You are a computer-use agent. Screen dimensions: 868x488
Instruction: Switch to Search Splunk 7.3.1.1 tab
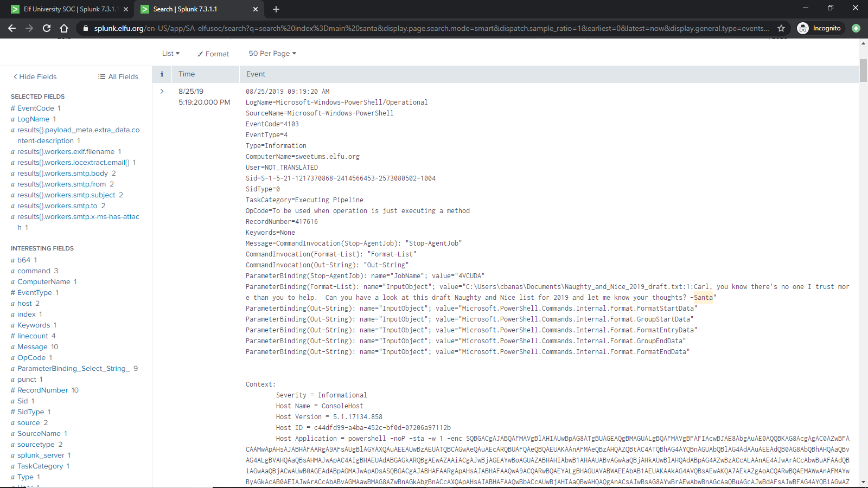(x=200, y=9)
